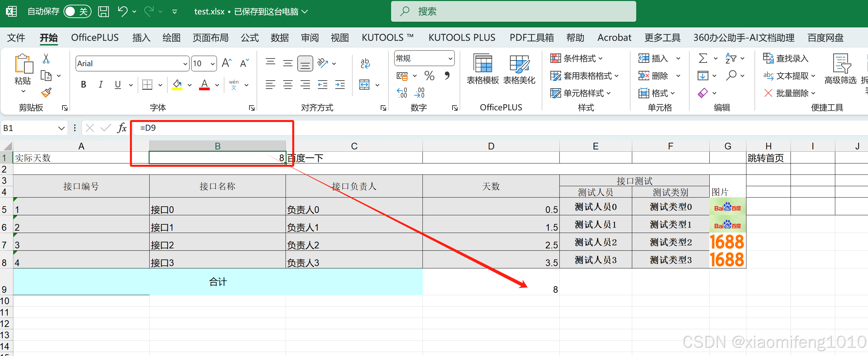Click the Fill down arrow icon

click(x=703, y=76)
